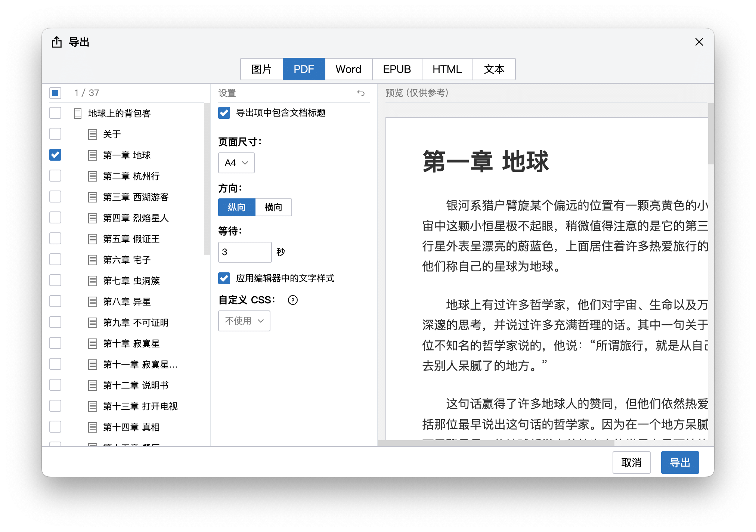The height and width of the screenshot is (532, 756).
Task: Uncheck the 第一章 地球 checkbox
Action: click(55, 155)
